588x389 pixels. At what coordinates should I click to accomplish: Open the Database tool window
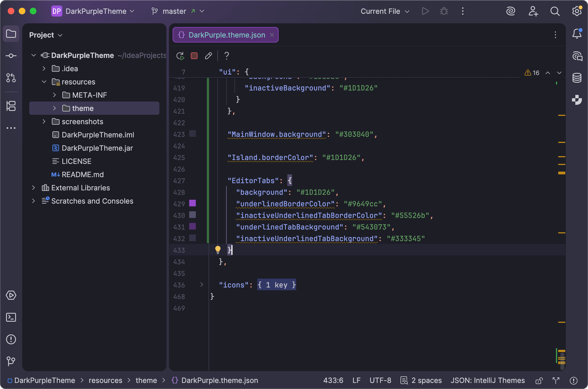coord(577,78)
